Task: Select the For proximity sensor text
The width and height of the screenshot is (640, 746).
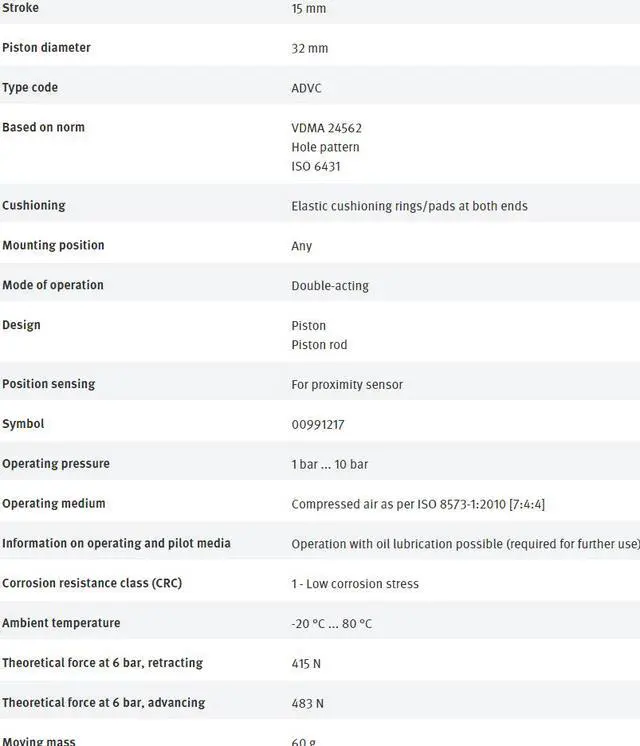Action: pos(347,385)
